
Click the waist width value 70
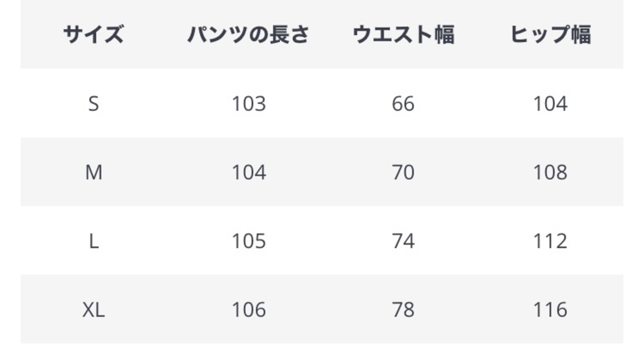coord(403,173)
